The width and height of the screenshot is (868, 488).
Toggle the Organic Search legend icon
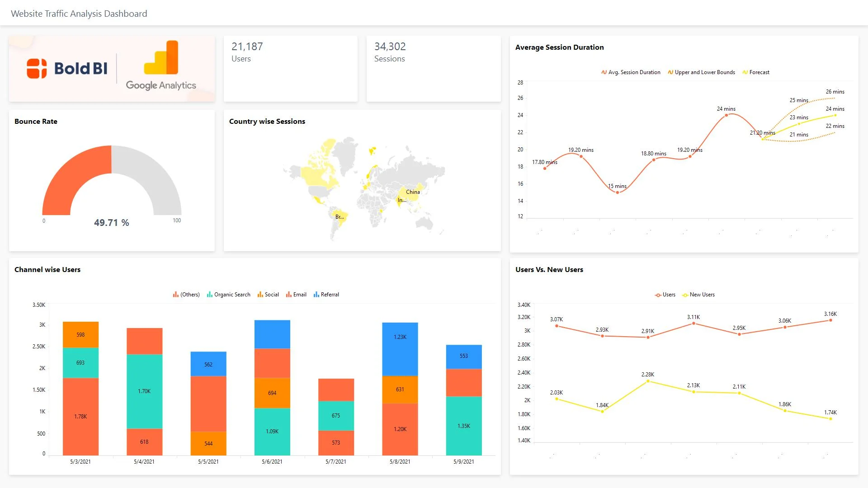(x=209, y=295)
